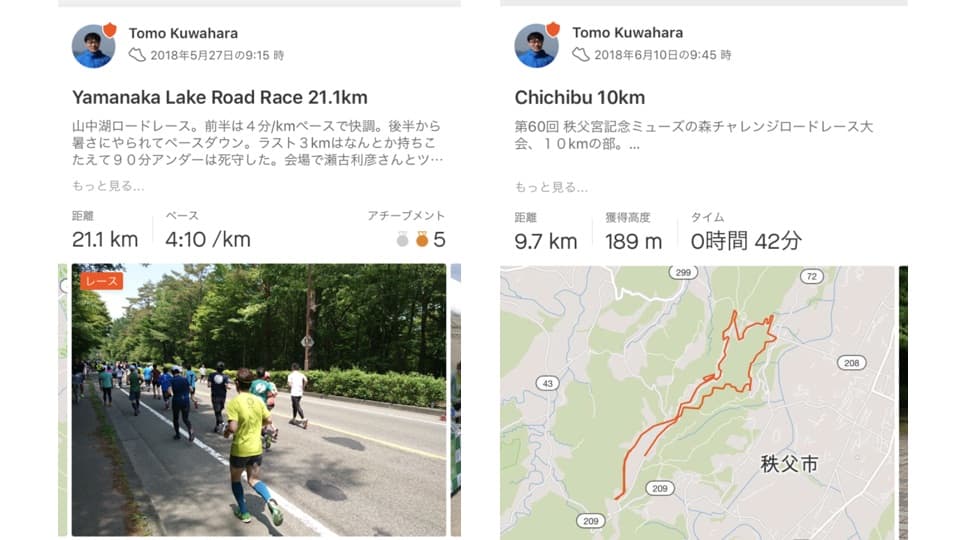Open the Tomo Kuwahara name on left post
This screenshot has height=540, width=960.
point(183,33)
